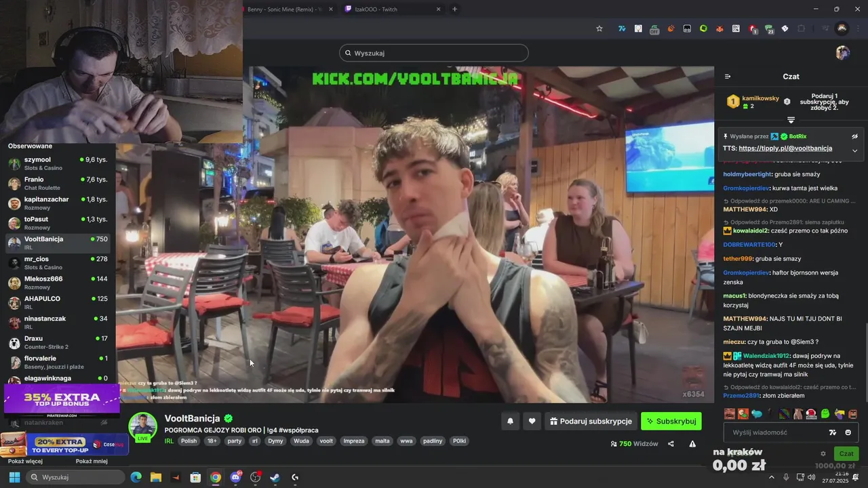Expand the pinned TTS message chevron
The width and height of the screenshot is (868, 488).
point(855,150)
